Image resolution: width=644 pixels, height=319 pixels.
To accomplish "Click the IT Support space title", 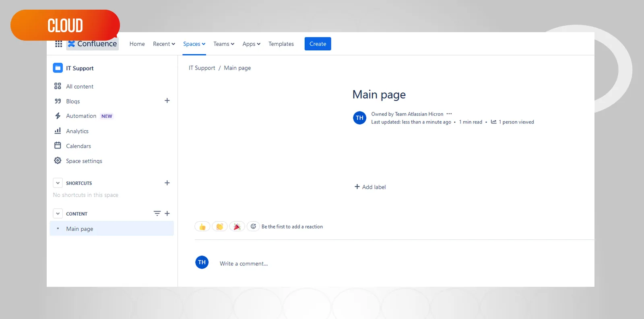I will pos(80,68).
